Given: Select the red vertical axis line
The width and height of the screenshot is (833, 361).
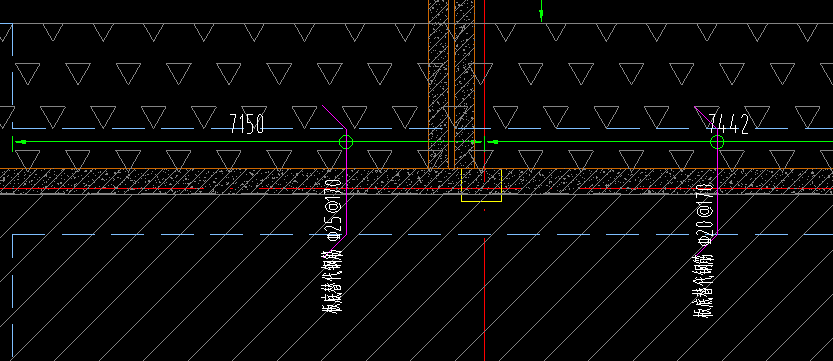Looking at the screenshot, I should pos(484,180).
